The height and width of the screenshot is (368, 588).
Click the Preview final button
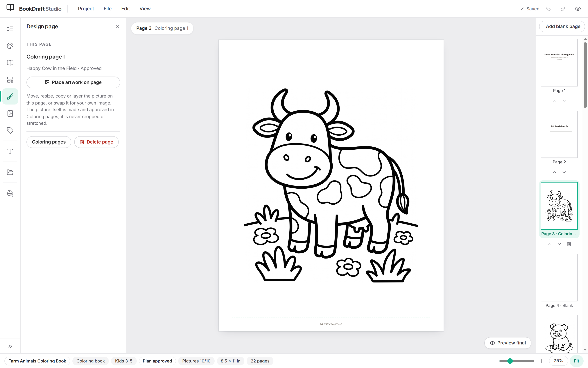tap(508, 343)
